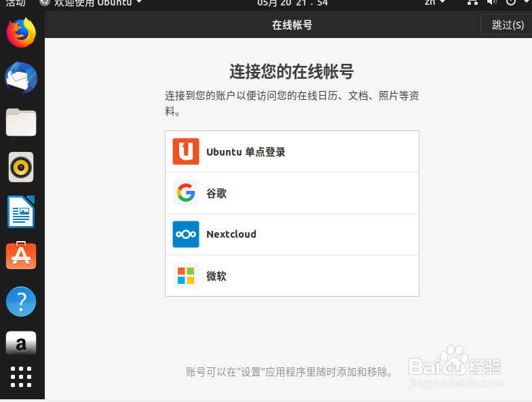Open Ubuntu Software store icon

coord(21,255)
